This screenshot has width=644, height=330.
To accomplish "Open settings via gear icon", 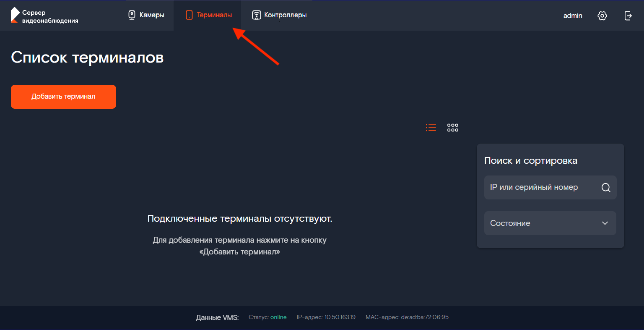I will [x=602, y=16].
